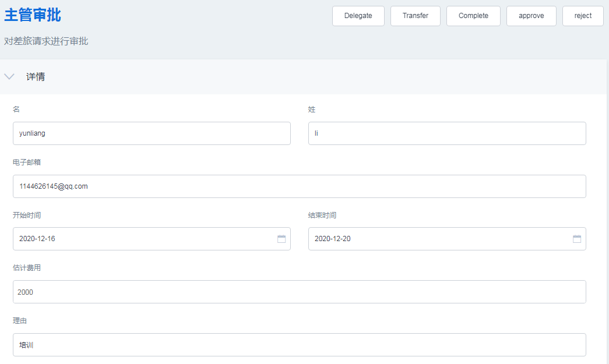Click the 估计费用 field label text

click(x=27, y=268)
